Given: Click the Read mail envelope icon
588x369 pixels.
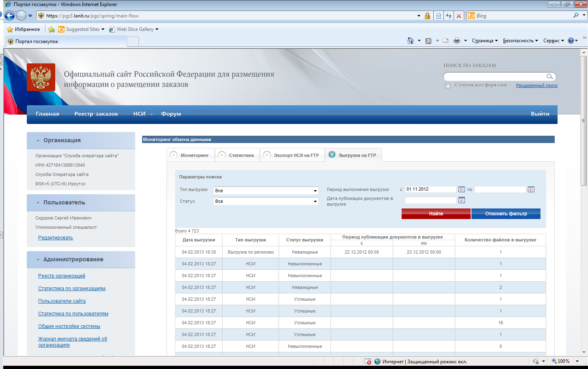Looking at the screenshot, I should [445, 41].
